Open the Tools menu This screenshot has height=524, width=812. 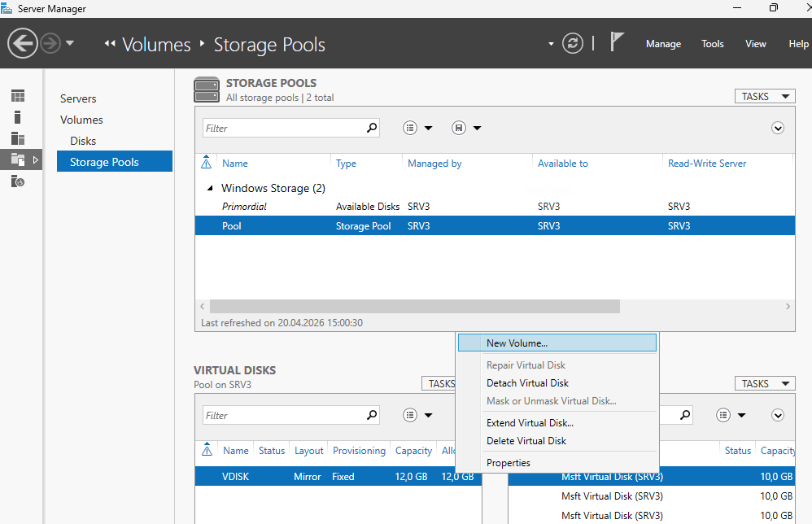[713, 44]
